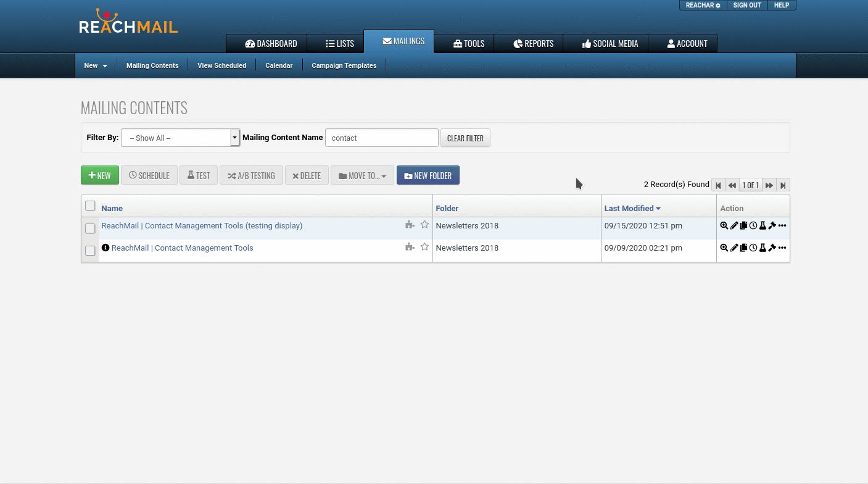
Task: Click test flask icon for testing display mailing
Action: tap(763, 226)
